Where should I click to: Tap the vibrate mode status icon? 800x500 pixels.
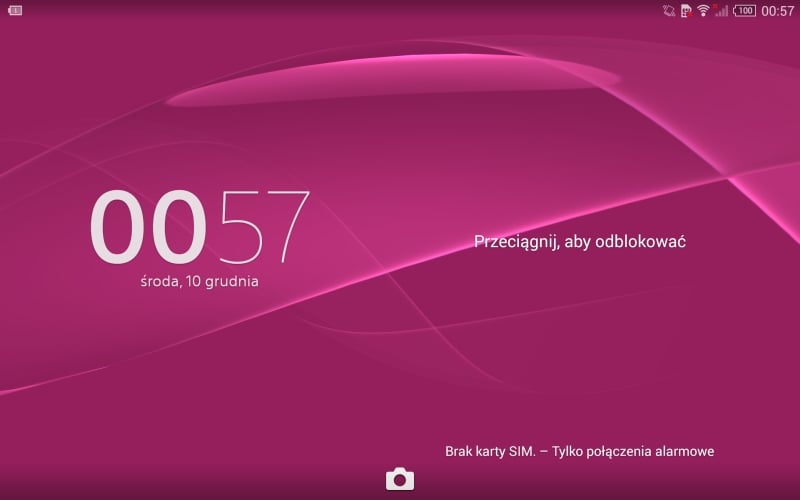[x=668, y=10]
